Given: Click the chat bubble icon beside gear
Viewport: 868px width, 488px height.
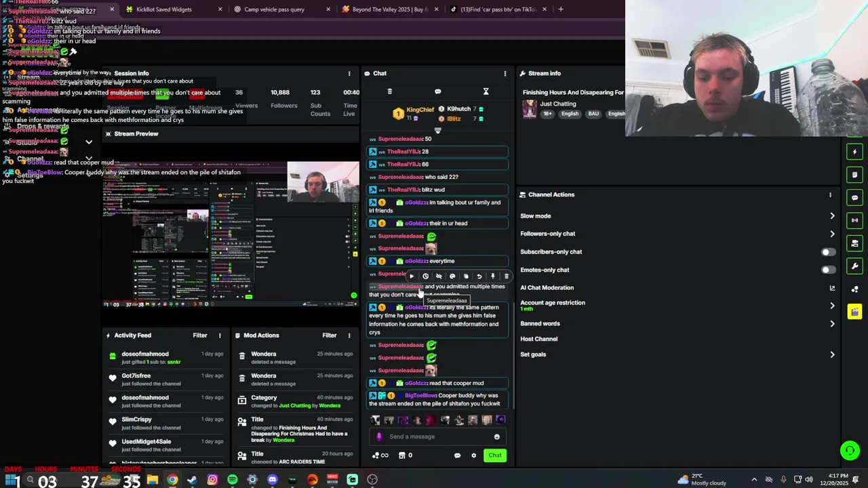Looking at the screenshot, I should tap(457, 455).
